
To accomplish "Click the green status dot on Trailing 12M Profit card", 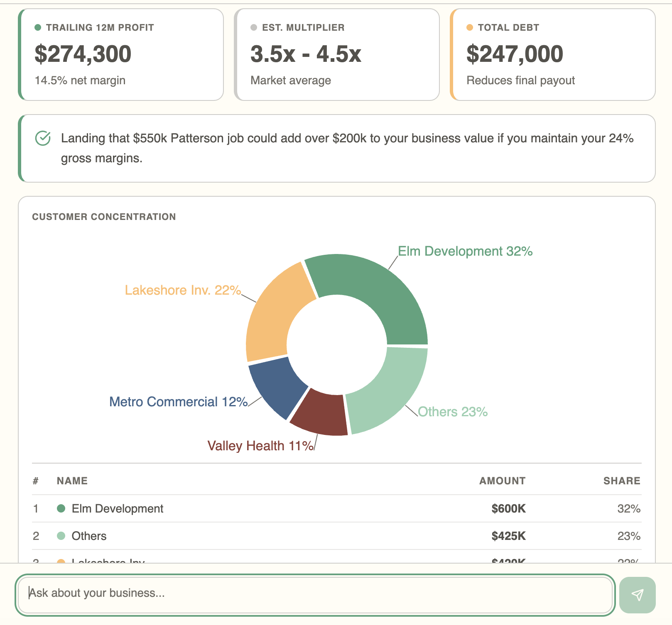I will [x=38, y=27].
